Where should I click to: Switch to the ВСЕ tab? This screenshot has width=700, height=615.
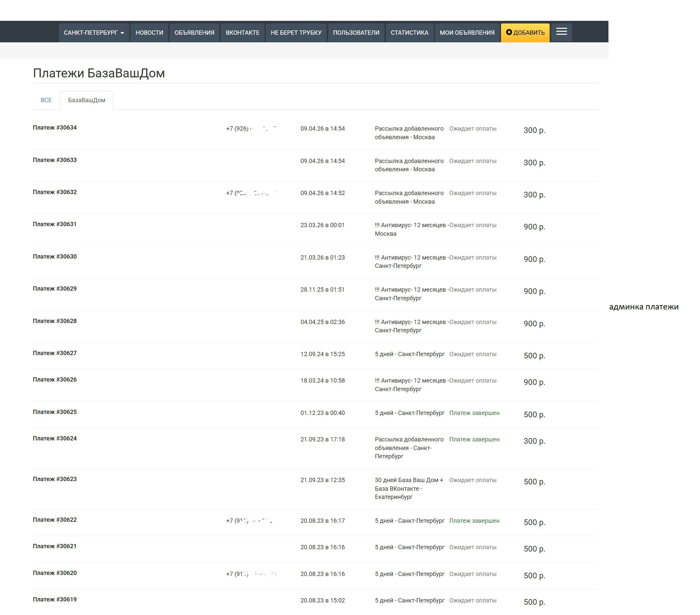(46, 100)
